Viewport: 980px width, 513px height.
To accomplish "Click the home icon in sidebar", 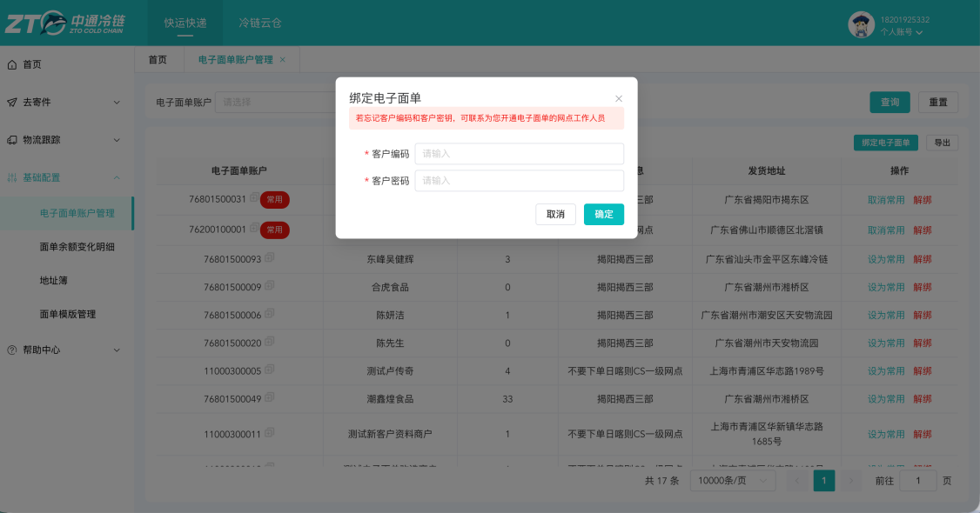I will (12, 64).
